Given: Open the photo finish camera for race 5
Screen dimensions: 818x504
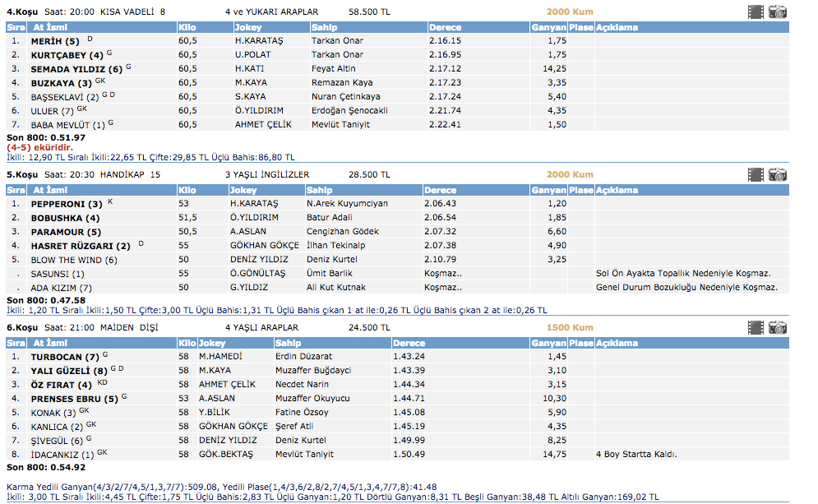Looking at the screenshot, I should [x=778, y=174].
